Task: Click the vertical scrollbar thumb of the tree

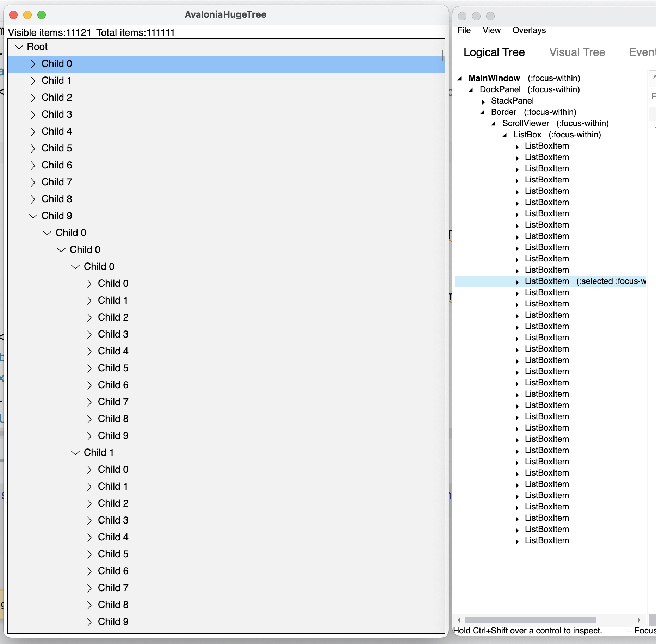Action: [442, 56]
